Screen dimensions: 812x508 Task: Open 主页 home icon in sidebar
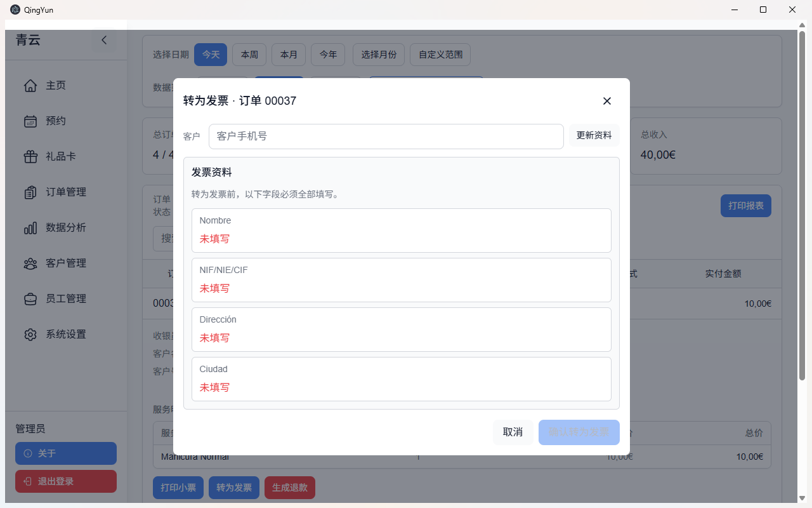(30, 86)
